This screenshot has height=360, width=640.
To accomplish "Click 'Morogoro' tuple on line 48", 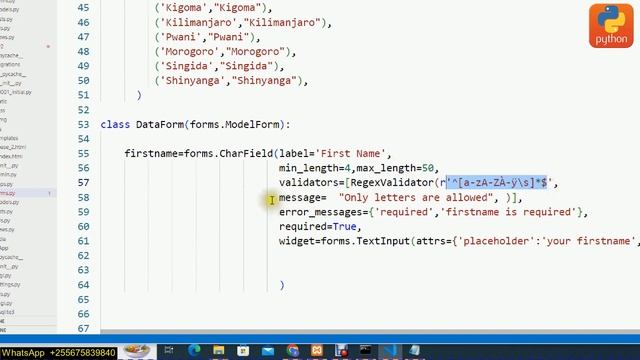I will 222,51.
